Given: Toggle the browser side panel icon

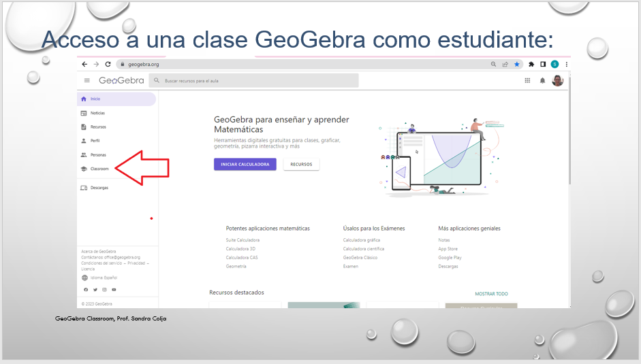Looking at the screenshot, I should [543, 64].
